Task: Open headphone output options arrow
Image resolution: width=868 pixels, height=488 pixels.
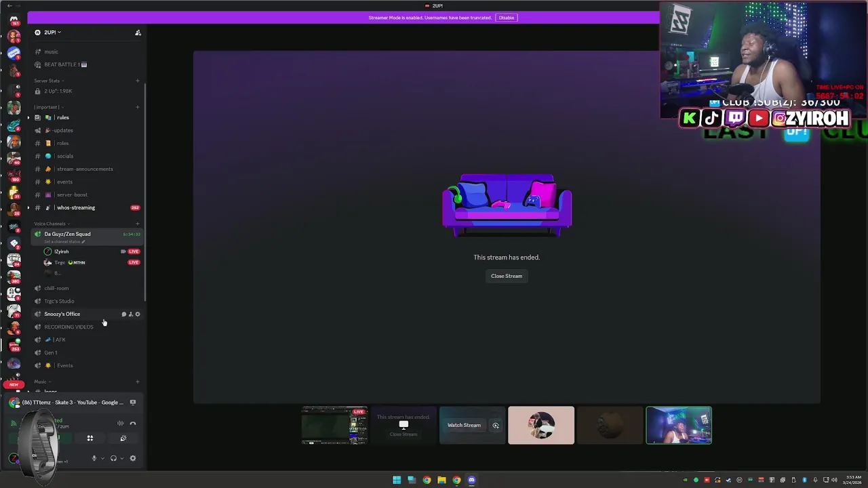Action: click(x=121, y=458)
